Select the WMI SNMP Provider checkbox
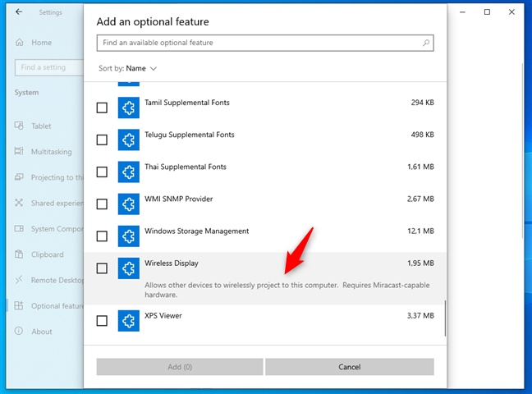 102,204
